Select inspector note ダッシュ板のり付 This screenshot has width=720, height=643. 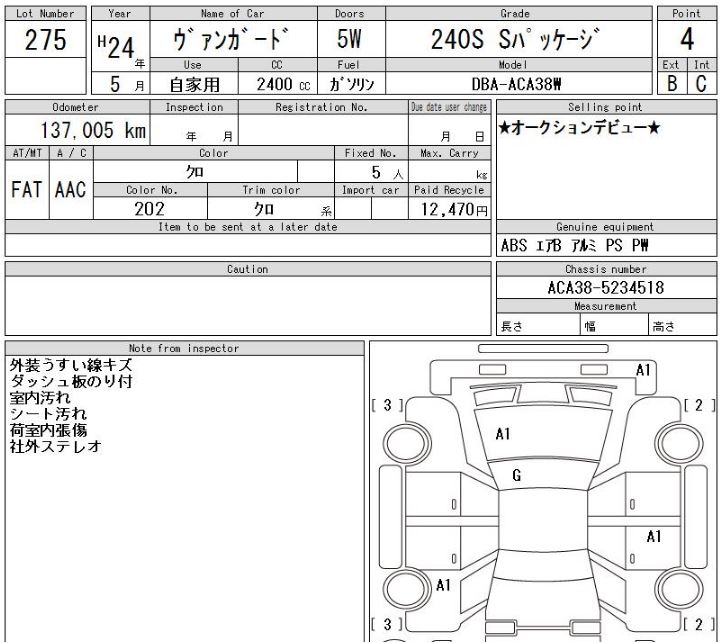[x=71, y=381]
